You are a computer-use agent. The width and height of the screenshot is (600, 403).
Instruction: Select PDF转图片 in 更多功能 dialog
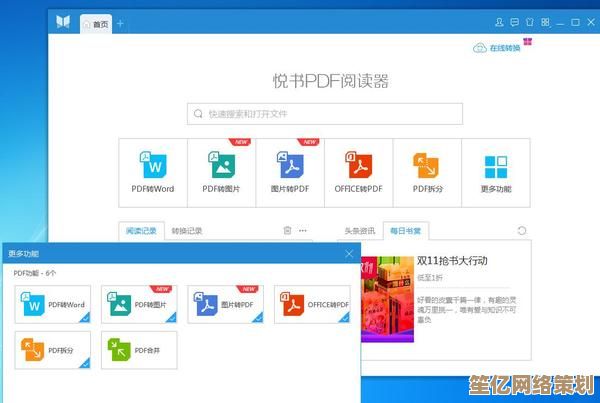click(139, 304)
